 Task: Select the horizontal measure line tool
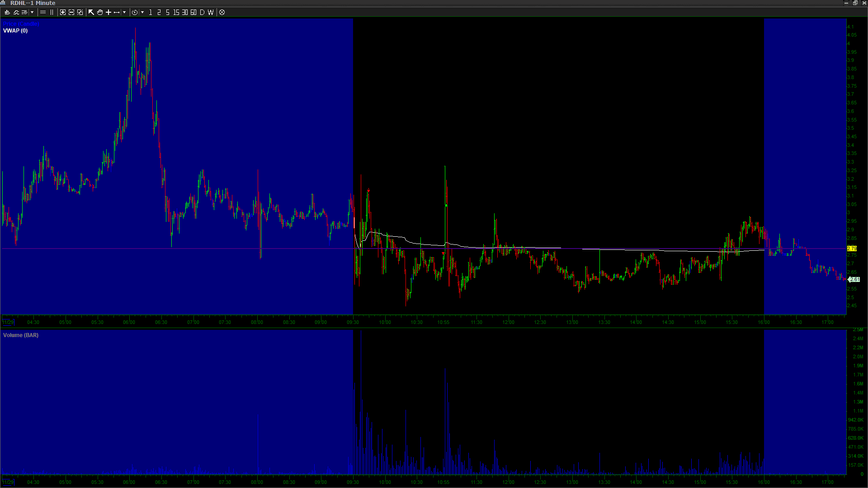117,12
